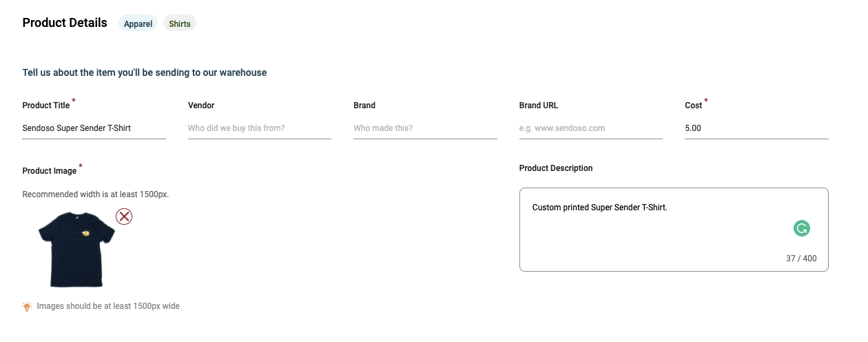This screenshot has height=342, width=868.
Task: Click the Product Details heading
Action: (65, 23)
